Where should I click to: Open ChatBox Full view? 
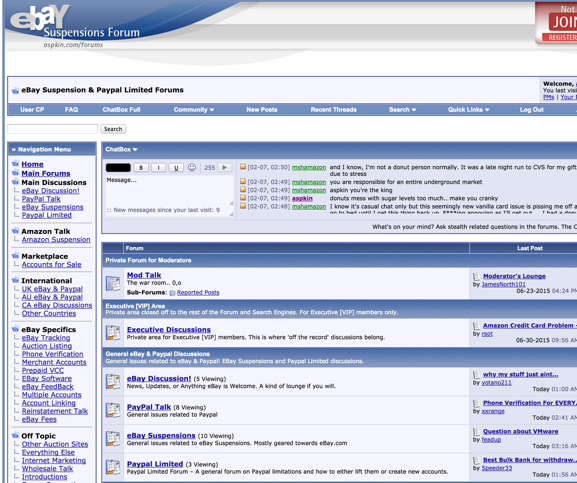pyautogui.click(x=121, y=110)
